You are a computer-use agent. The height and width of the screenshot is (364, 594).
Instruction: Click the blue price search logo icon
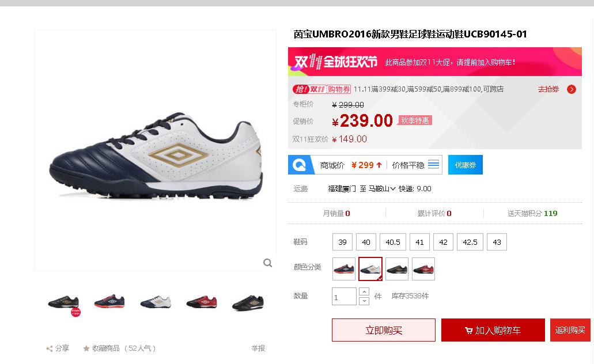pos(300,165)
